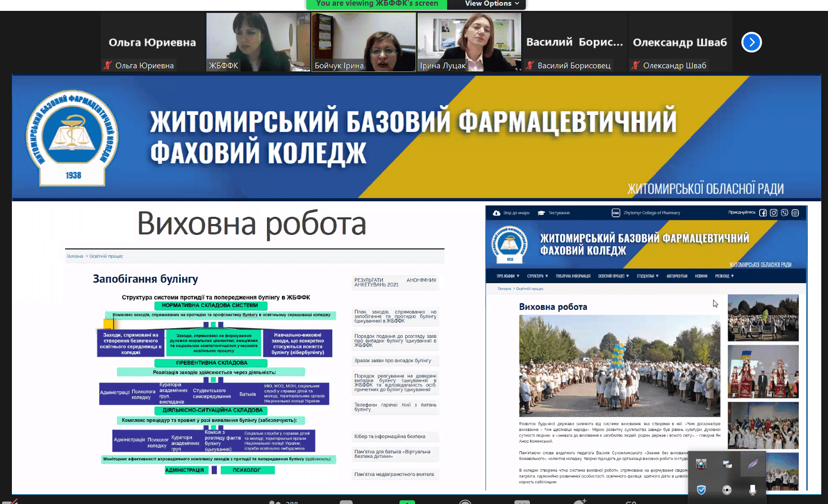Click Головна breadcrumb in left slide
Screen dimensions: 828x504
click(x=75, y=256)
